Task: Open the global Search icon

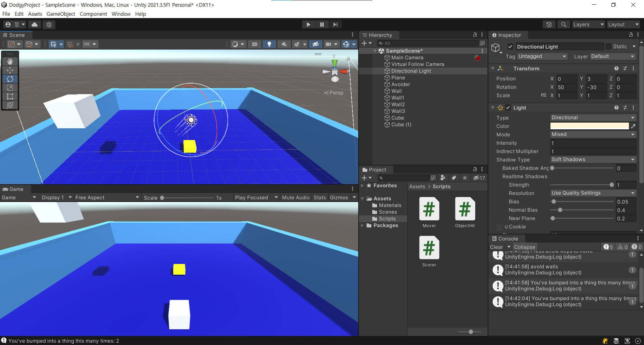Action: (563, 24)
